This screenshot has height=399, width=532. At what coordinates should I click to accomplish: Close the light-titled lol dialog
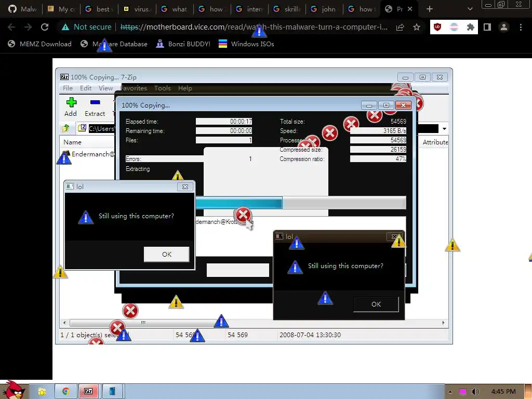185,187
